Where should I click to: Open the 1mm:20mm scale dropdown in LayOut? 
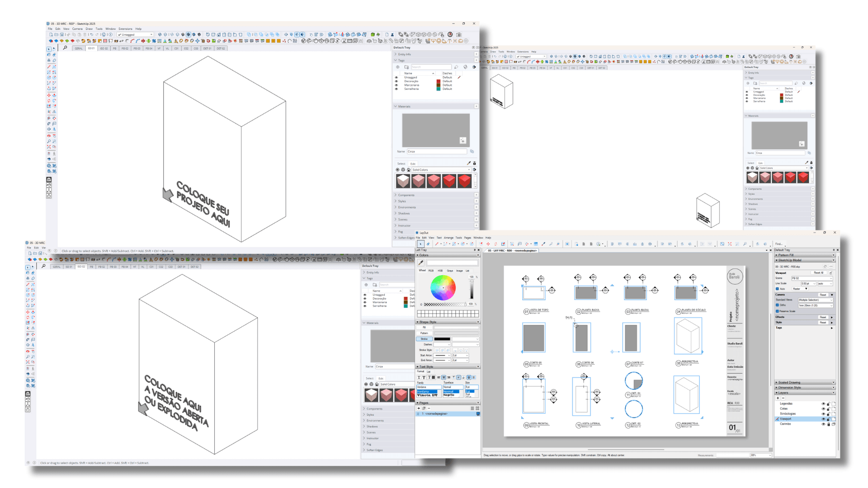[815, 305]
